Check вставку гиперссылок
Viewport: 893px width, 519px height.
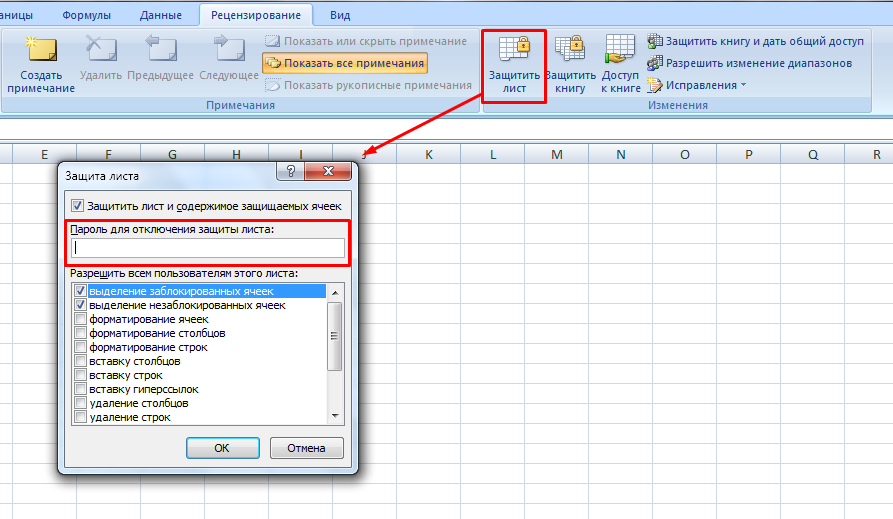(80, 389)
